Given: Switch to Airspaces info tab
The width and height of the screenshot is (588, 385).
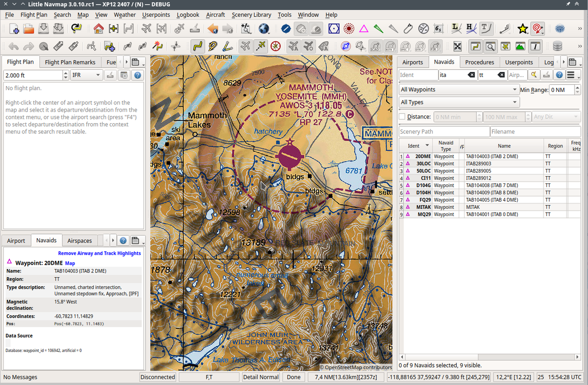Looking at the screenshot, I should point(79,241).
